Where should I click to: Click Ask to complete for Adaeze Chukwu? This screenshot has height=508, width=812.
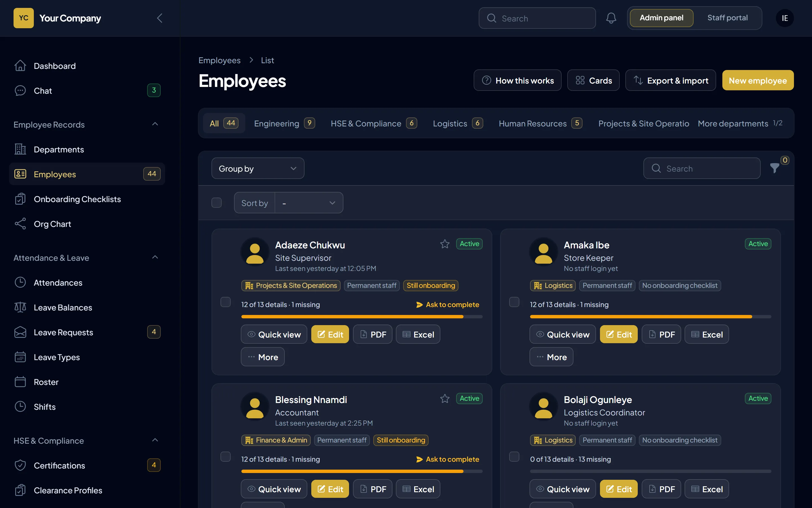(x=448, y=305)
